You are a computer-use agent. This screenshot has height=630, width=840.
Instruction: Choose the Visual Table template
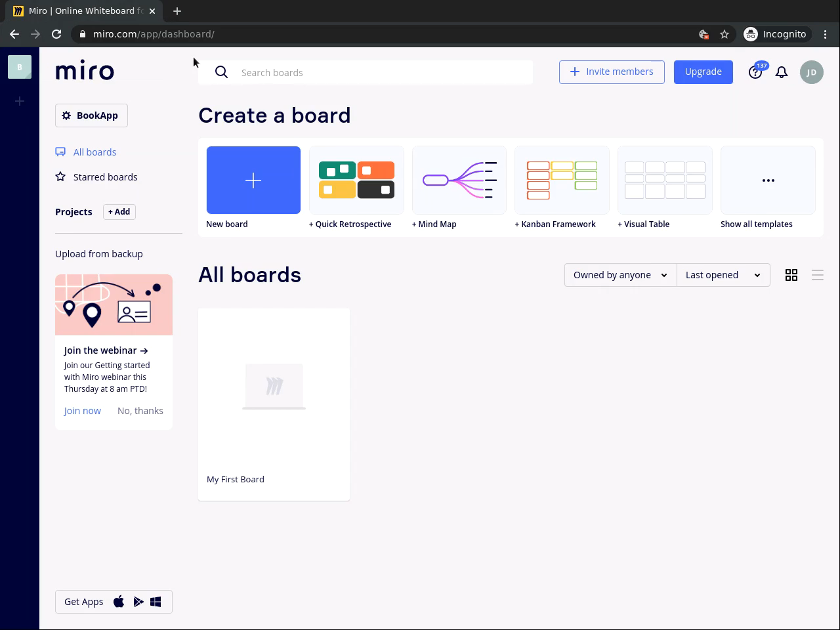point(665,180)
